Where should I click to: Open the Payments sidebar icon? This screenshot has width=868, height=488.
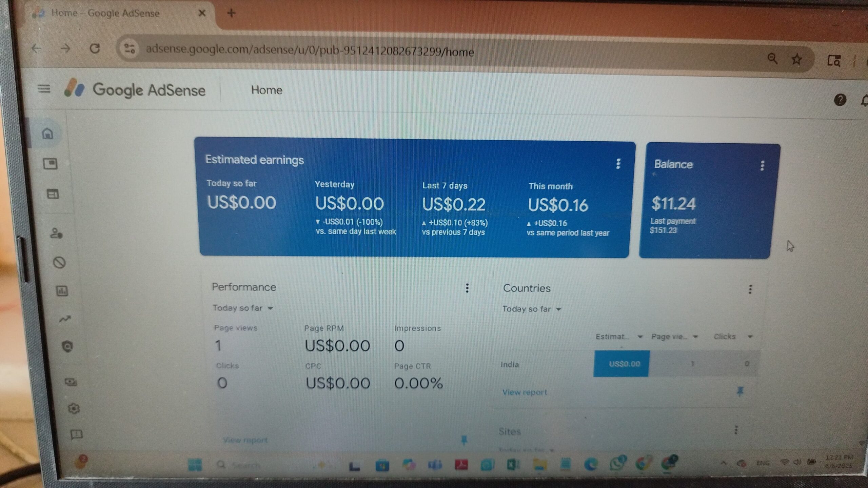point(71,382)
